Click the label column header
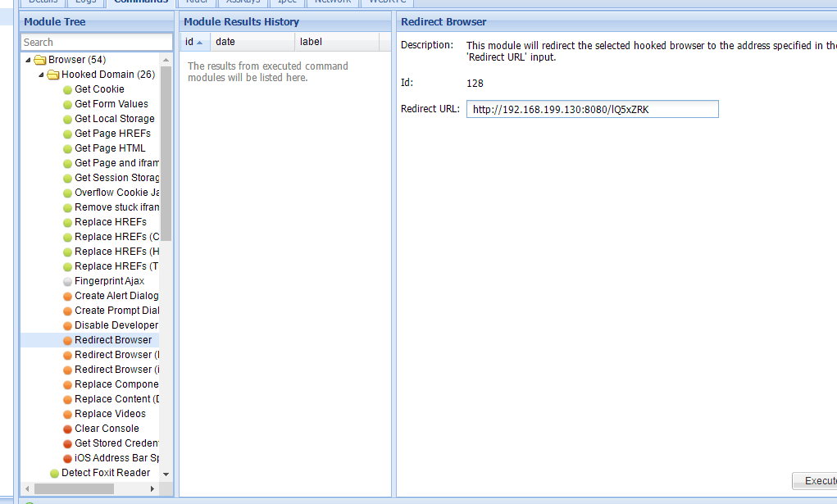The image size is (837, 504). tap(337, 42)
